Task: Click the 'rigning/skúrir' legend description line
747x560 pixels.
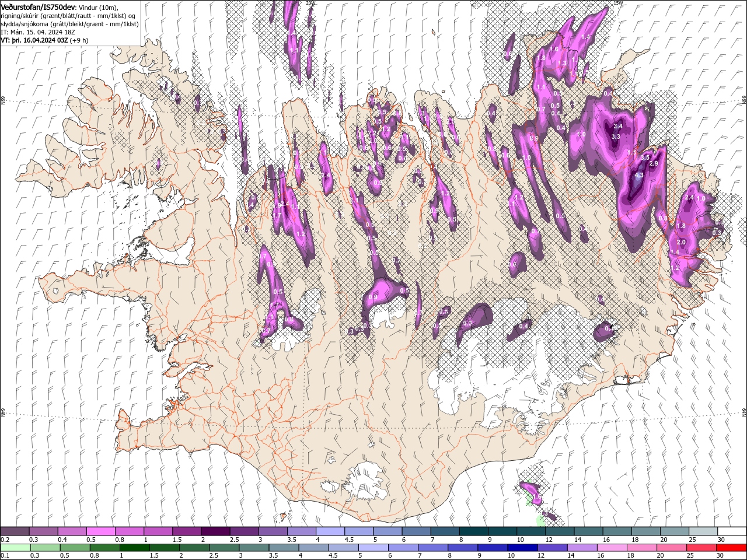Action: click(x=69, y=16)
